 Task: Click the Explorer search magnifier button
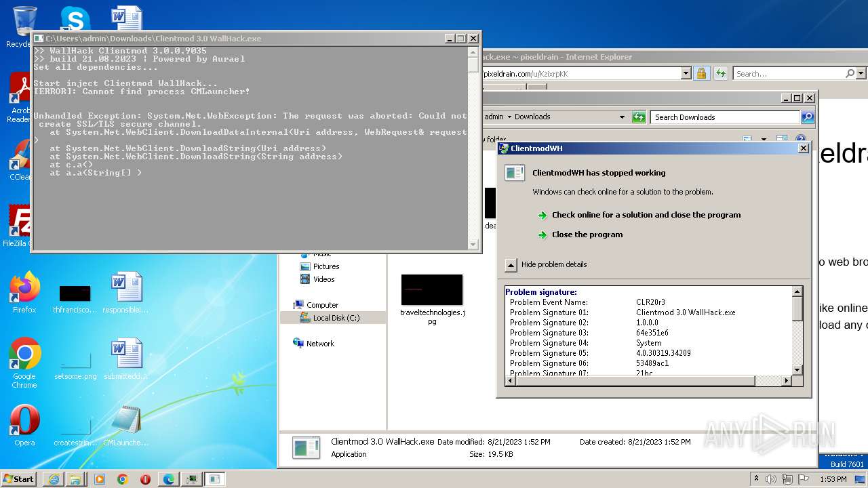(807, 117)
